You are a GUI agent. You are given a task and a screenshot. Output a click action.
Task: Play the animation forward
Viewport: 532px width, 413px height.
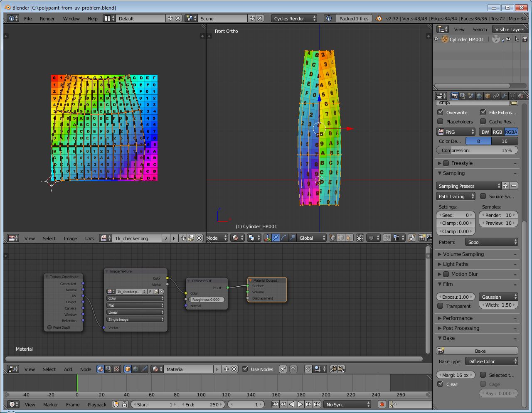(x=300, y=404)
